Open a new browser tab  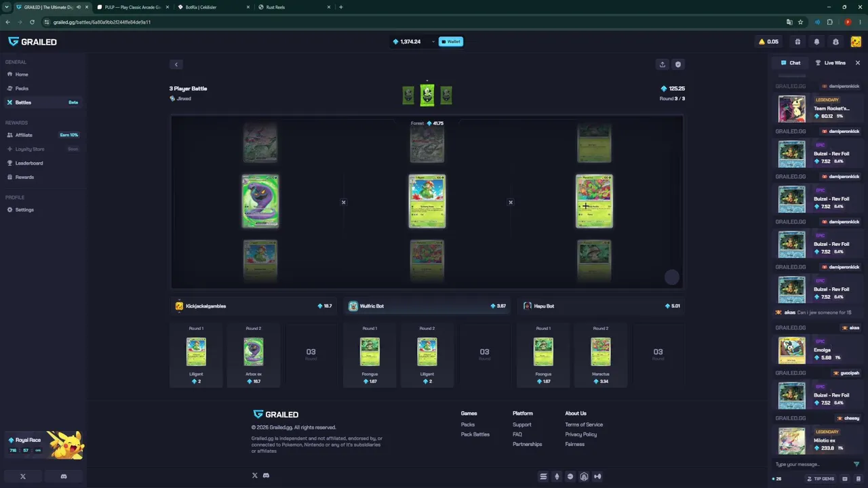341,7
